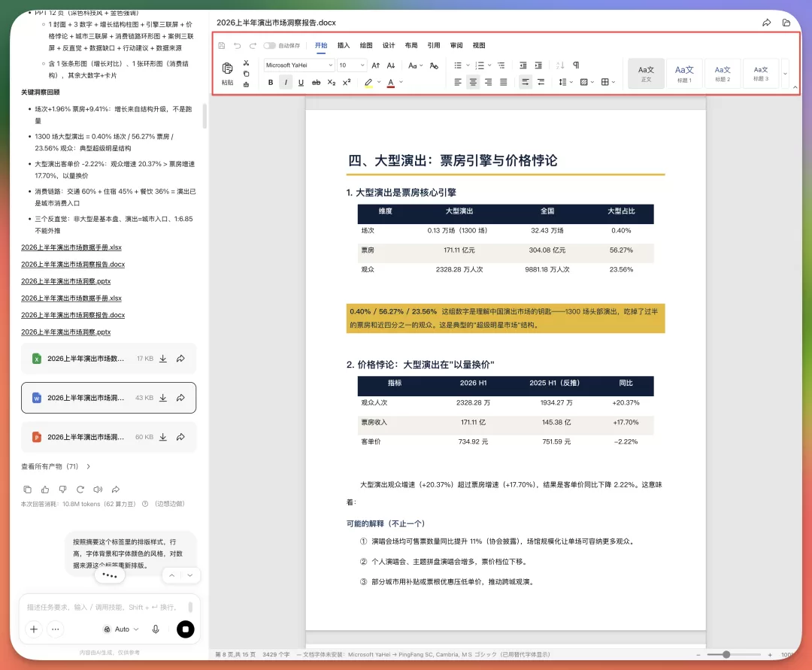Viewport: 812px width, 670px height.
Task: Toggle underline formatting
Action: click(301, 82)
